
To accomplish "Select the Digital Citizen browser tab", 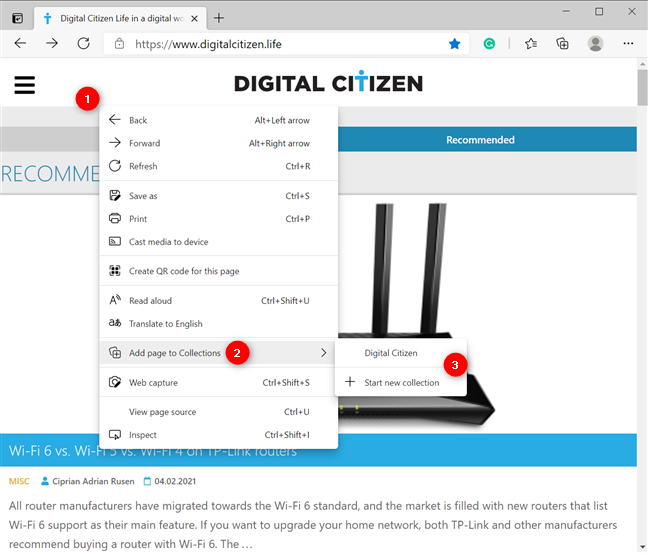I will tap(120, 19).
